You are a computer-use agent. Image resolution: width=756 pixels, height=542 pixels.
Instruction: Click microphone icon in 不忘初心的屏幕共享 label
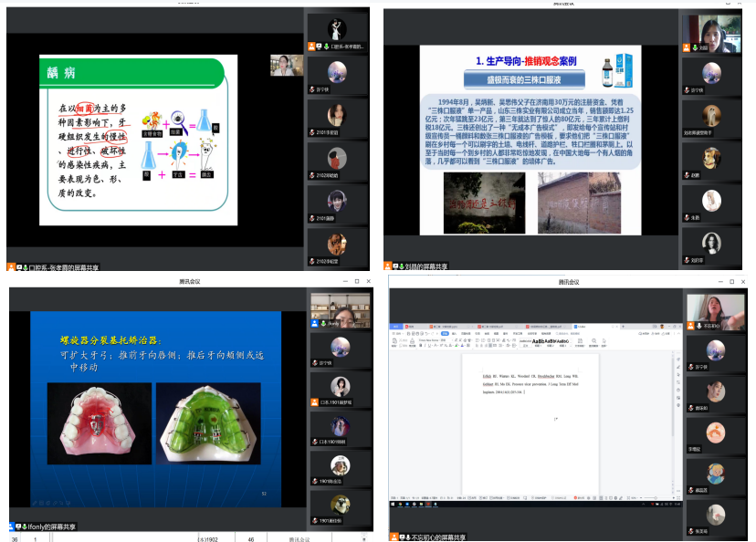[x=405, y=537]
